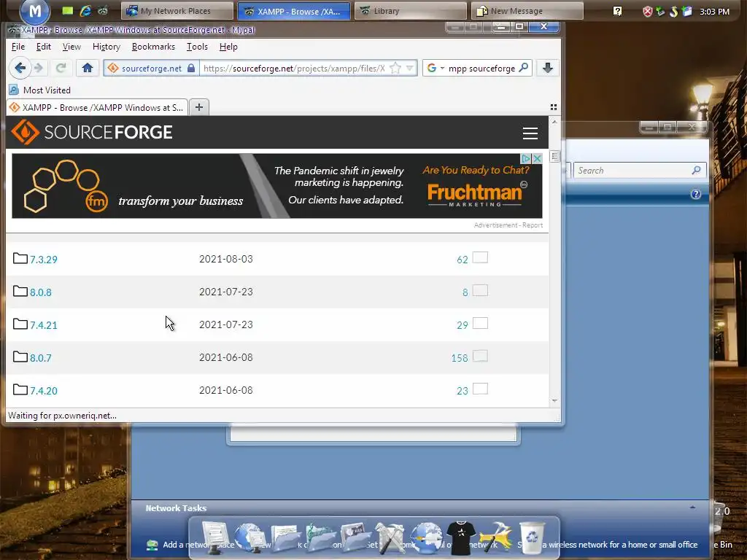Open the black T-shirt dock icon
This screenshot has width=747, height=560.
(461, 537)
